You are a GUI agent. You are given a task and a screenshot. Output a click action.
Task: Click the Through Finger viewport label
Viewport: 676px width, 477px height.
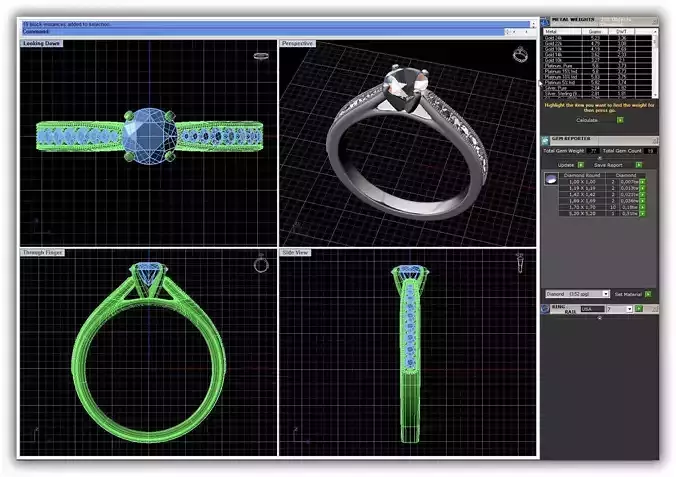click(x=43, y=252)
